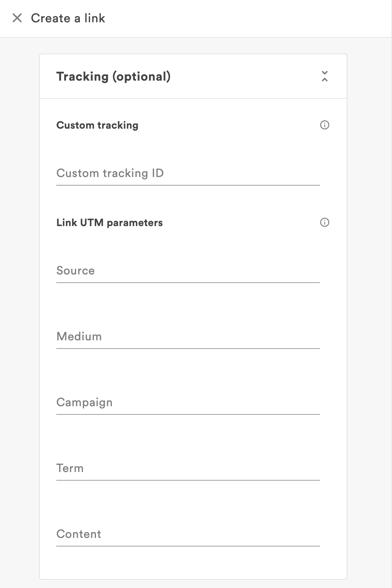The image size is (392, 588).
Task: Open Link UTM parameters info icon
Action: [324, 222]
